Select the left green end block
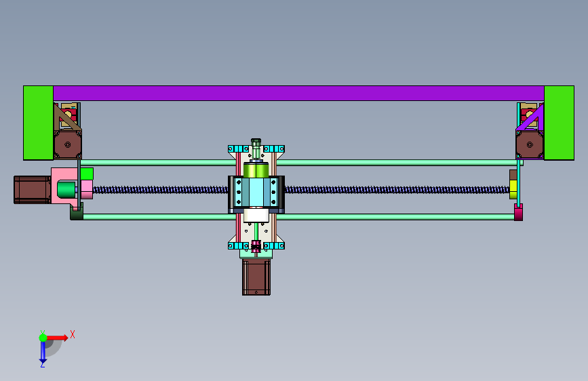Screen dimensions: 588x381 tap(38, 123)
